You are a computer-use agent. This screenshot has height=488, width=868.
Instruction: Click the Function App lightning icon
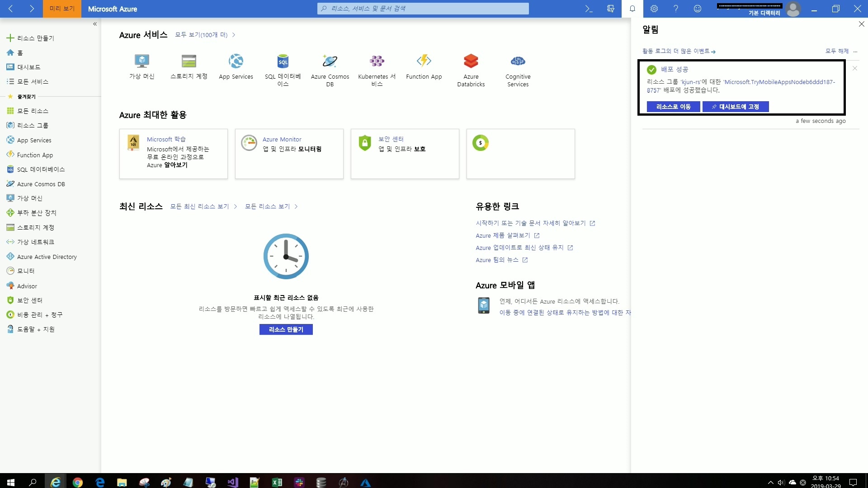pos(424,60)
